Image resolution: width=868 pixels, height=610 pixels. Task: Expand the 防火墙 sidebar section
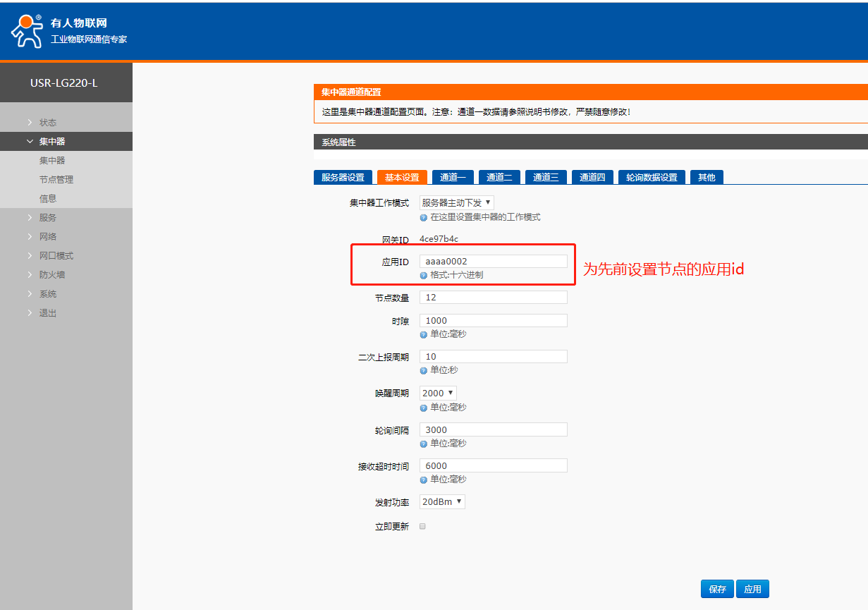[x=51, y=275]
